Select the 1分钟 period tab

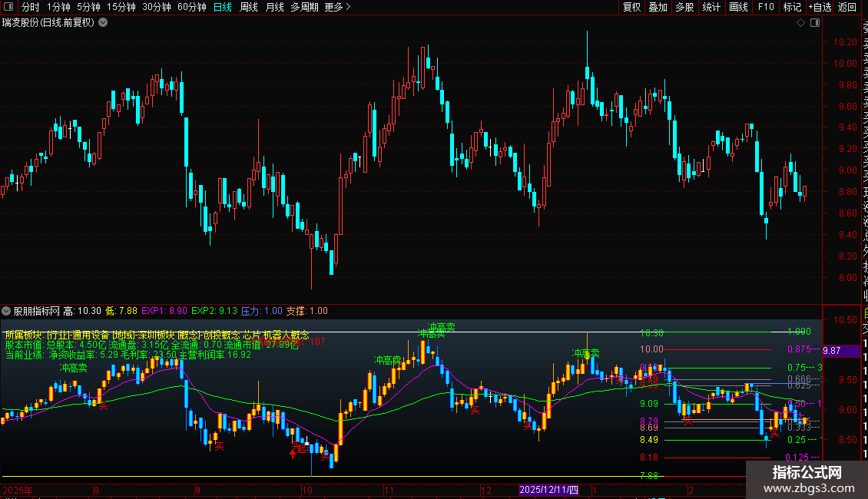[x=58, y=7]
